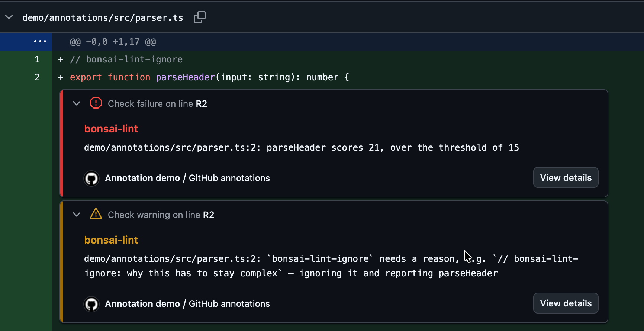
Task: Expand hidden lines with the ellipsis button
Action: coord(40,41)
